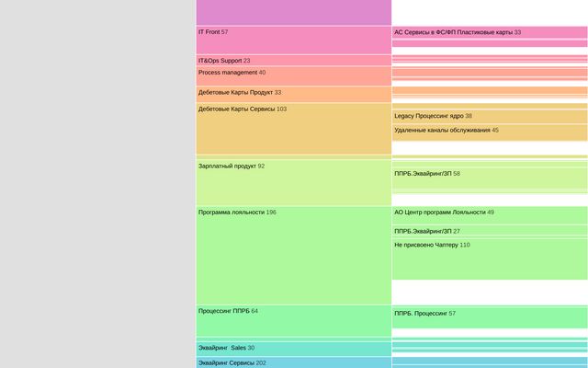Screen dimensions: 588x368
Task: Click АО Центр программ Лояльности 49 node
Action: click(489, 214)
